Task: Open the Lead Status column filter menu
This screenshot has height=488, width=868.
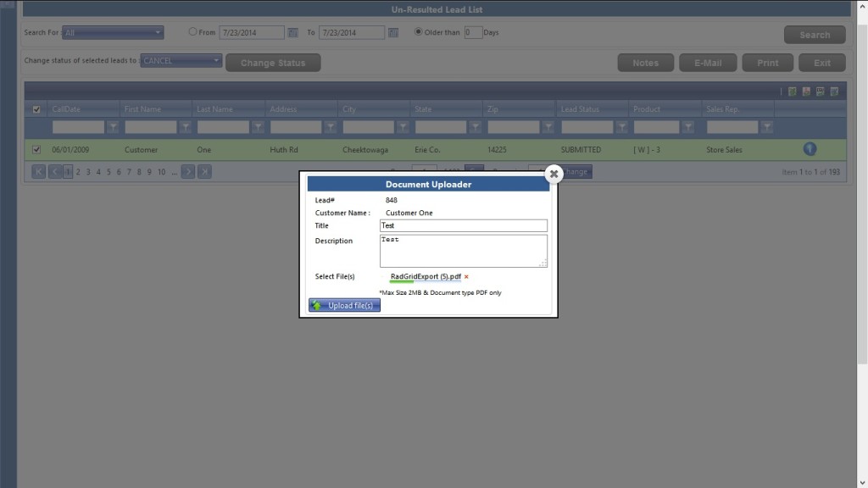Action: 621,127
